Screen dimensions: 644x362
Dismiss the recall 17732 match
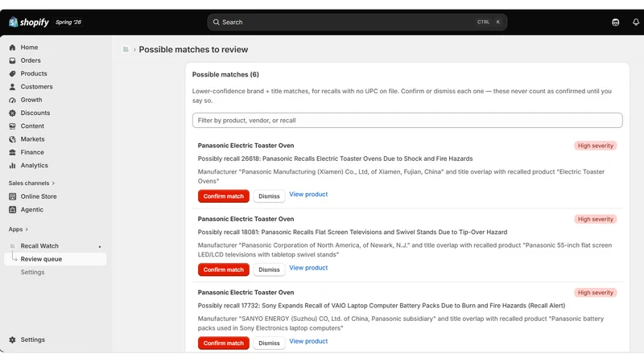[x=269, y=343]
